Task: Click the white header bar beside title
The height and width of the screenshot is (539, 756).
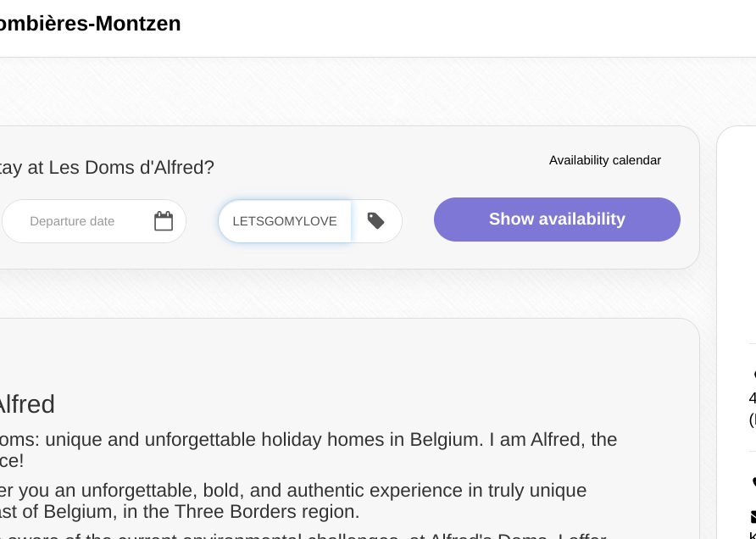Action: pyautogui.click(x=466, y=28)
